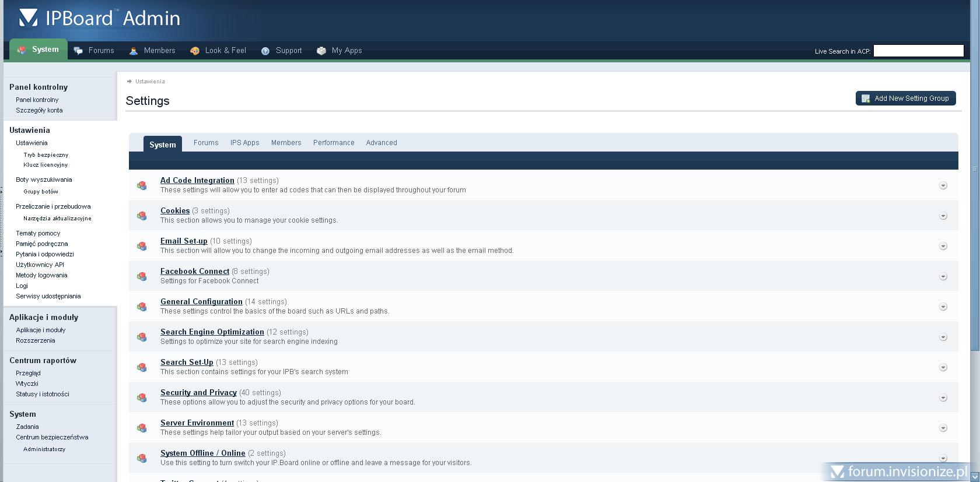Click Add New Setting Group button
Viewport: 980px width, 482px height.
[905, 98]
